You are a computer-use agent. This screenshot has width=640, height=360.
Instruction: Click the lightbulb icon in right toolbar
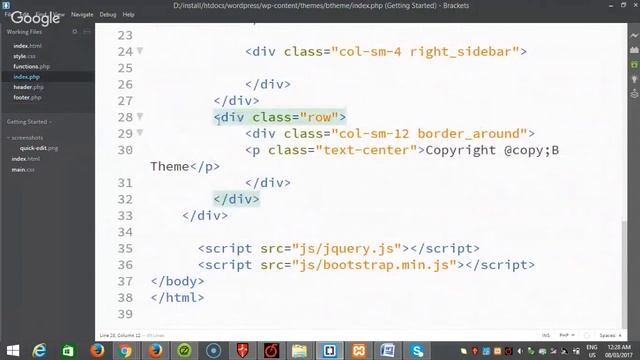(634, 79)
